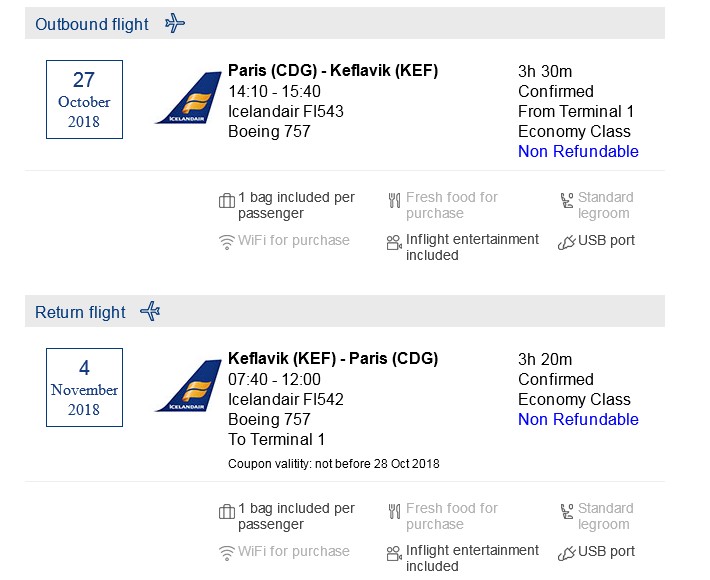Click the 4 November 2018 date box
Viewport: 710px width, 580px height.
[x=84, y=387]
